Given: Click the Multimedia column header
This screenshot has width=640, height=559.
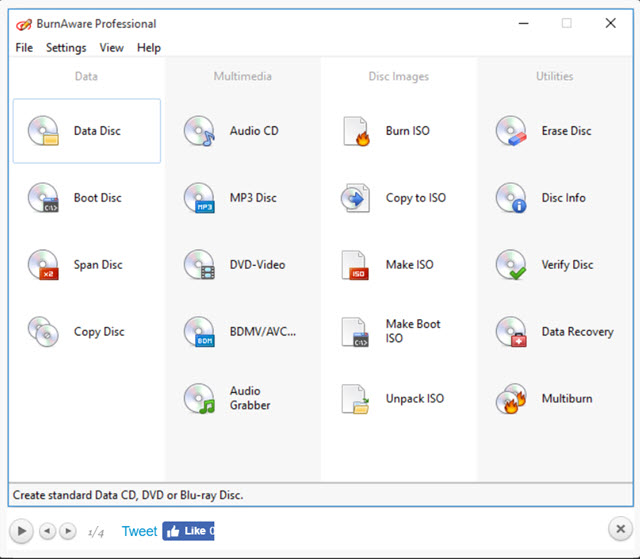Looking at the screenshot, I should coord(242,76).
